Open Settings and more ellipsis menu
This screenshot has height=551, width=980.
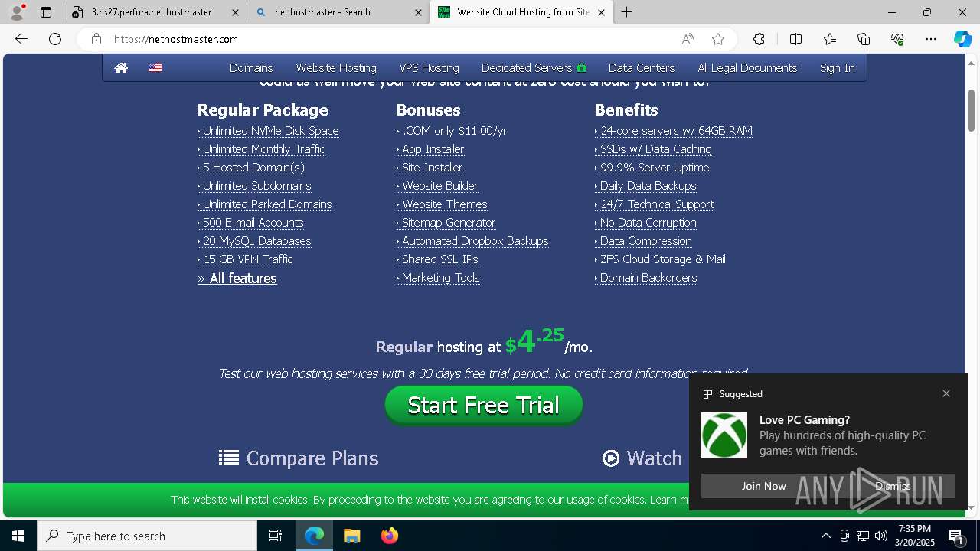point(931,39)
